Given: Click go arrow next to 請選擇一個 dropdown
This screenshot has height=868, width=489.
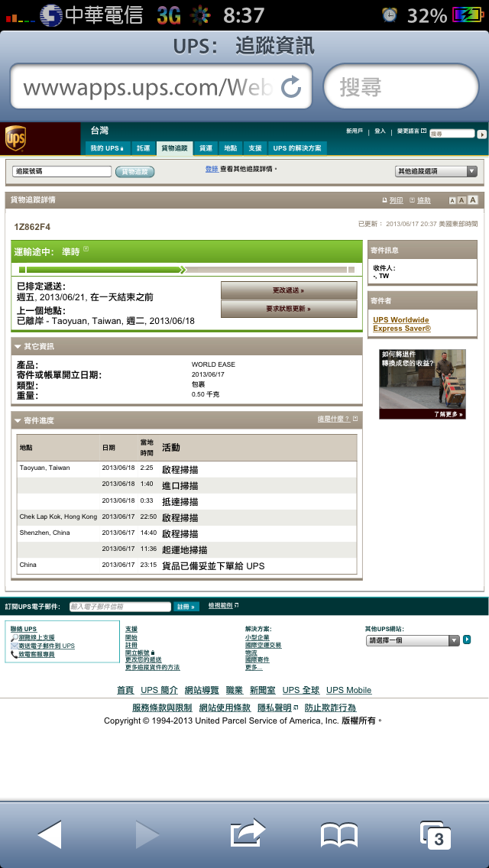Looking at the screenshot, I should (467, 640).
